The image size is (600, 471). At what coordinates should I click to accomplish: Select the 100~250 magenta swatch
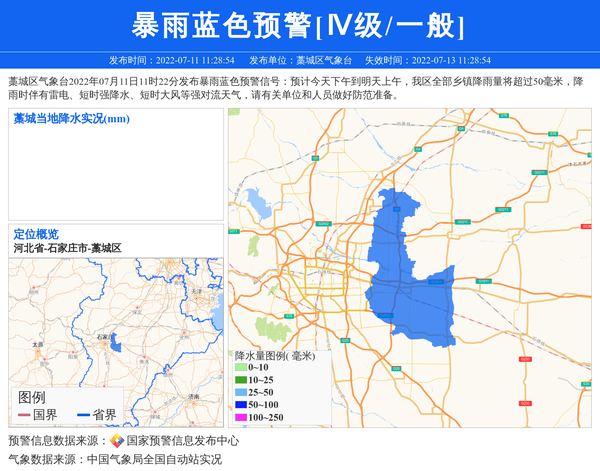[x=240, y=417]
